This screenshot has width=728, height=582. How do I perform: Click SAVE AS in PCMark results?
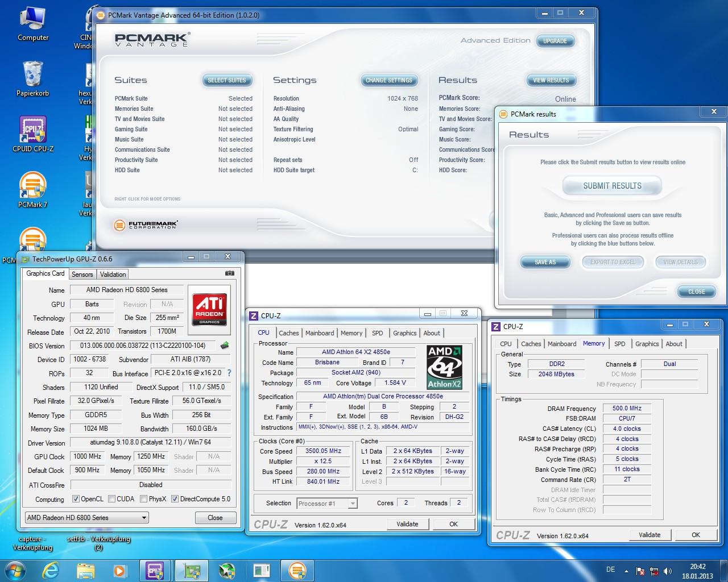545,262
